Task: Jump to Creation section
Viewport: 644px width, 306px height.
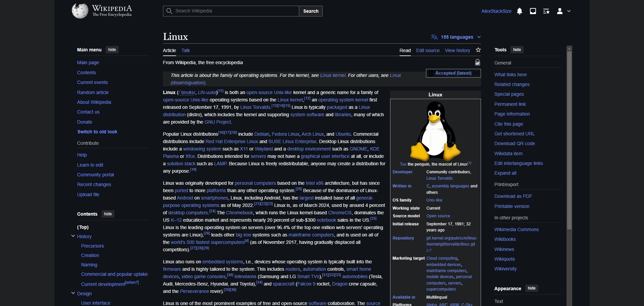Action: (x=90, y=255)
